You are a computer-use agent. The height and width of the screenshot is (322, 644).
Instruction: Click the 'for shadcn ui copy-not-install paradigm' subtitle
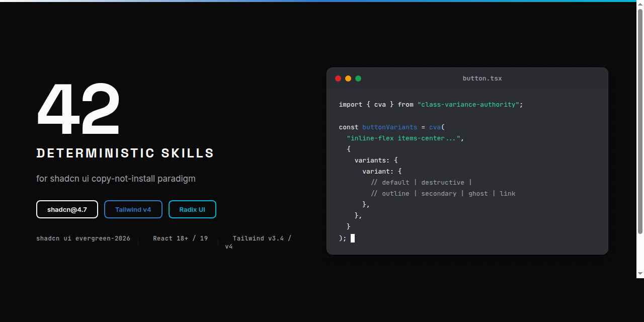[116, 179]
